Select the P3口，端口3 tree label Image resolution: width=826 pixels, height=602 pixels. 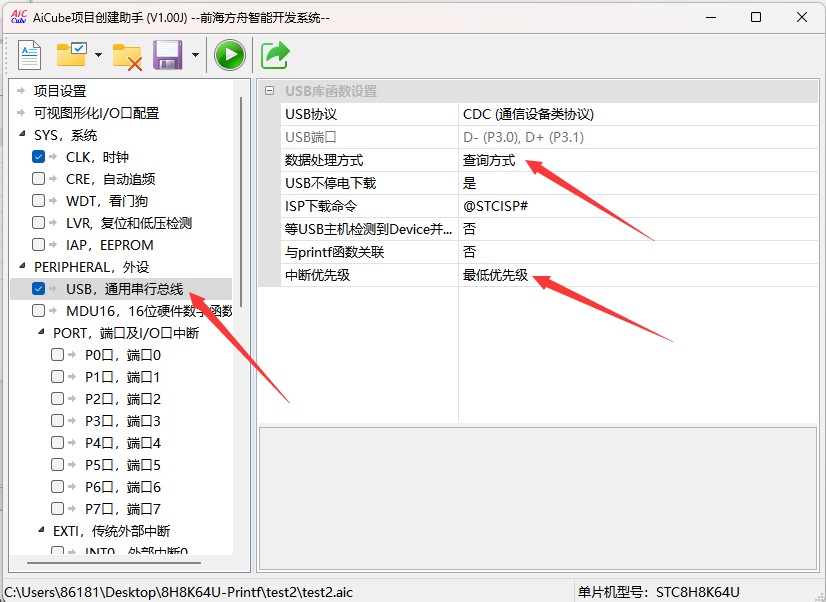(123, 421)
